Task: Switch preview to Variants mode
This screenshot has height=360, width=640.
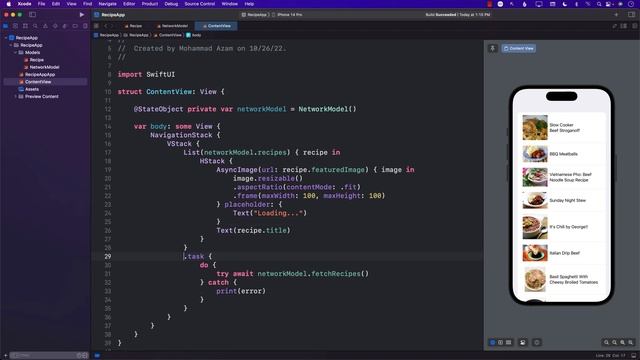Action: pyautogui.click(x=509, y=342)
